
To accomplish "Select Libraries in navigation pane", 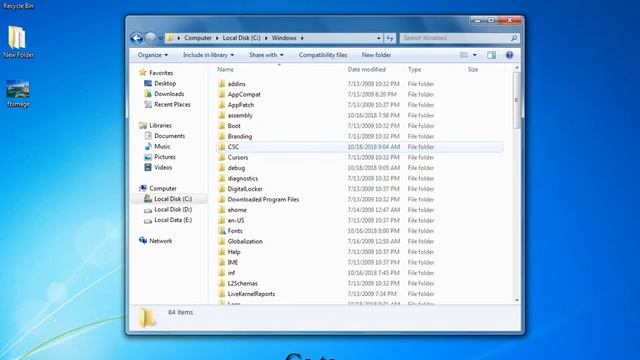I will click(x=160, y=125).
